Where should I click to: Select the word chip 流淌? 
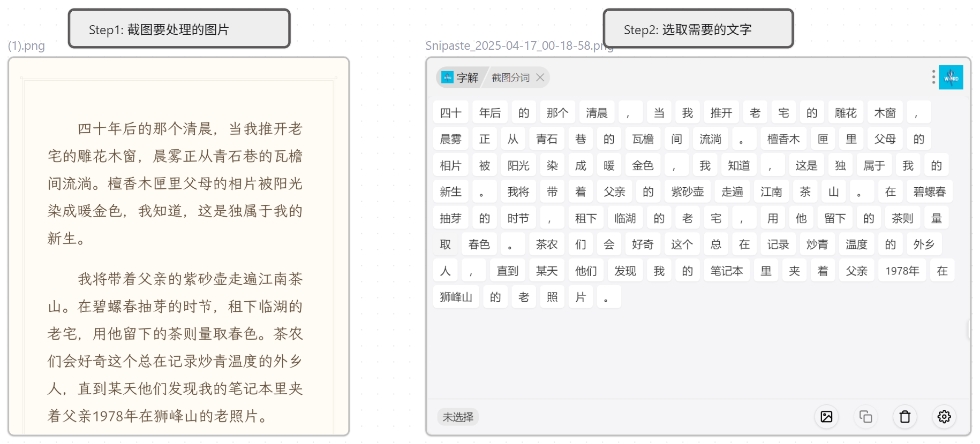(x=711, y=139)
